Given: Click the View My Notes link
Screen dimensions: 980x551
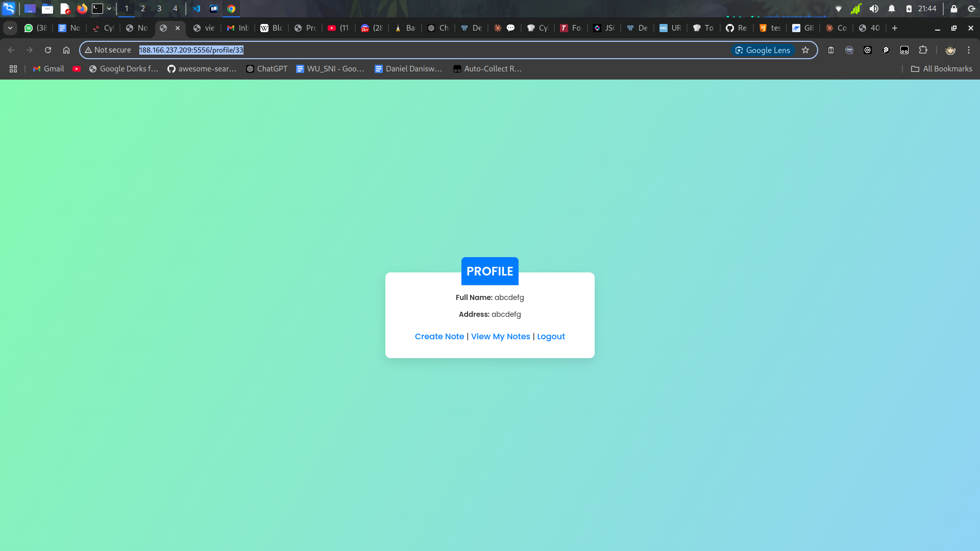Looking at the screenshot, I should click(x=500, y=337).
